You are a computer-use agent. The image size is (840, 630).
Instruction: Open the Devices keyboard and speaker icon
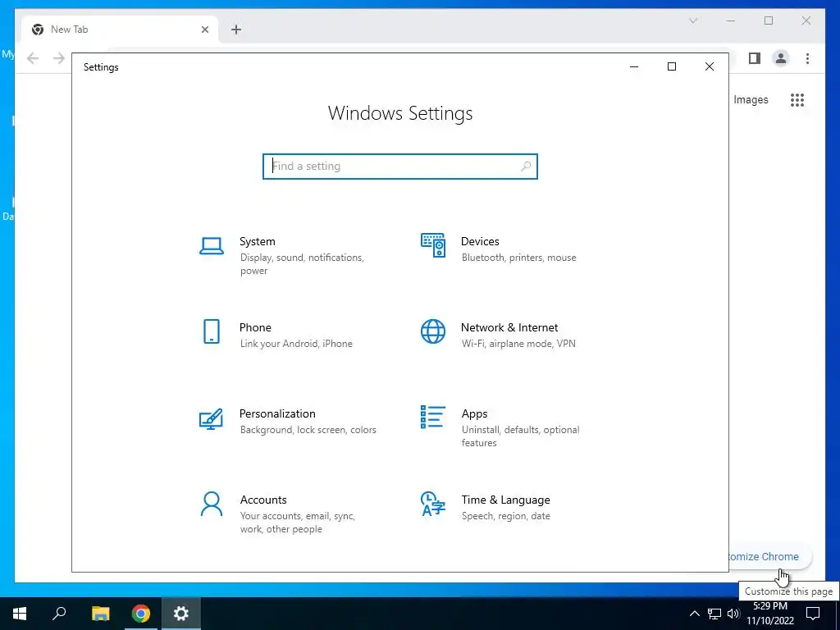click(433, 245)
